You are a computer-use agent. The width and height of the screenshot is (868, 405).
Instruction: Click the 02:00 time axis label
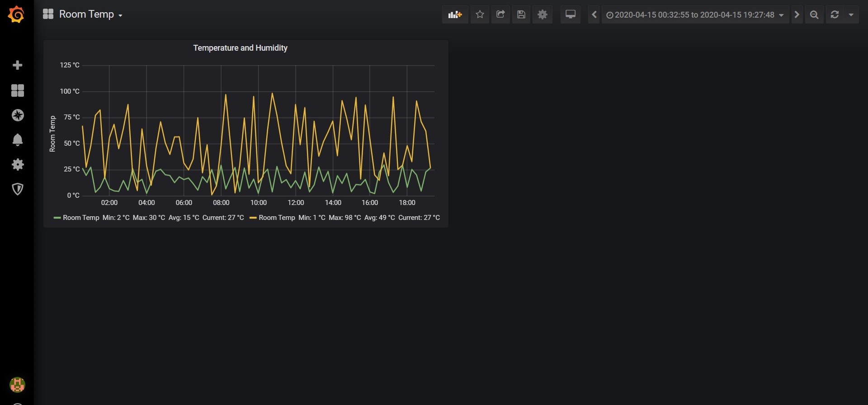109,203
